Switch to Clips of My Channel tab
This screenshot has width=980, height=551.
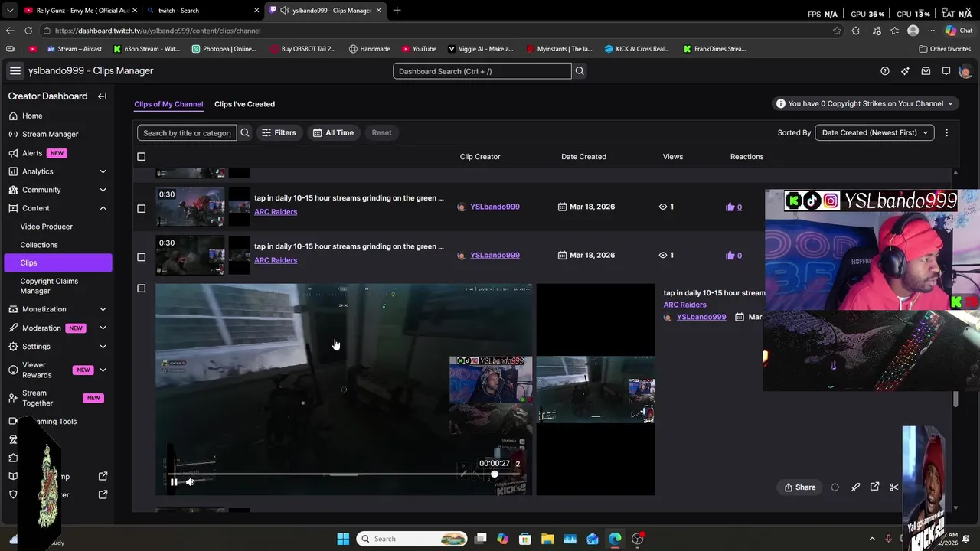[x=168, y=104]
